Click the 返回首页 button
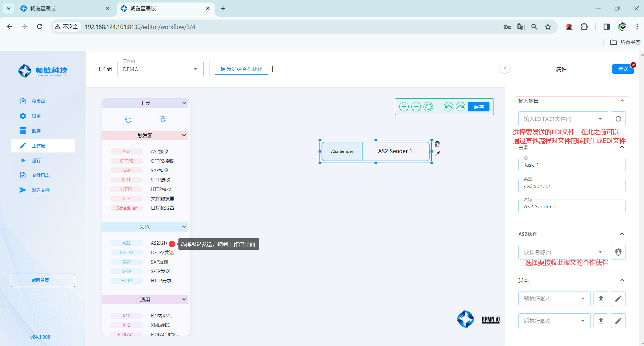This screenshot has height=346, width=644. click(x=43, y=280)
